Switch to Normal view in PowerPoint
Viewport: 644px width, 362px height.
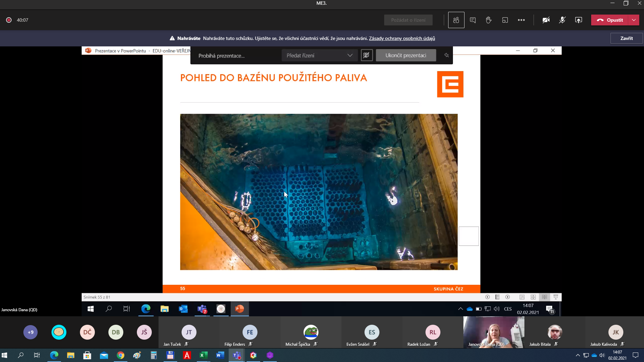522,297
